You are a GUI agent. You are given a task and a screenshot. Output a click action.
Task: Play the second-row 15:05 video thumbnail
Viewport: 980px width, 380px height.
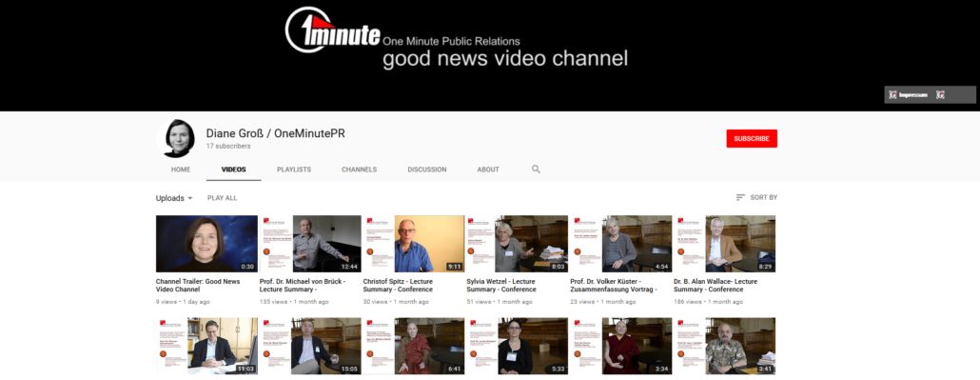click(x=310, y=347)
